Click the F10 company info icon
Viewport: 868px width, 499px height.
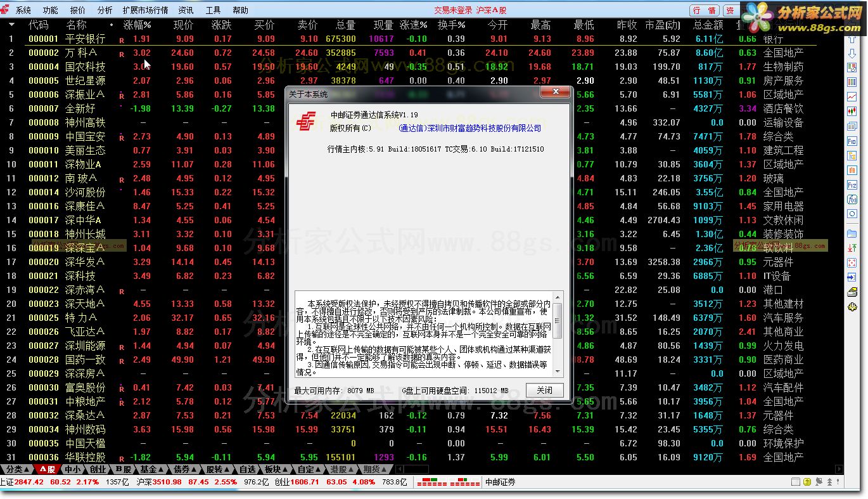852,141
